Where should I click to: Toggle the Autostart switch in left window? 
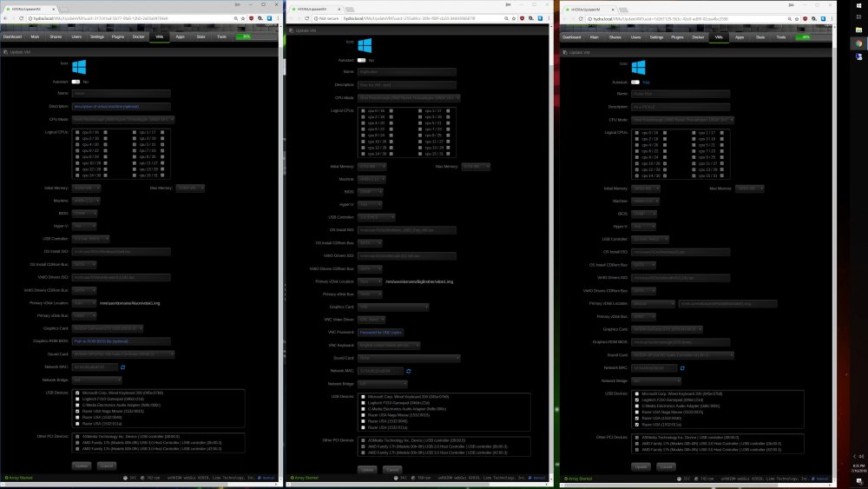pos(76,82)
